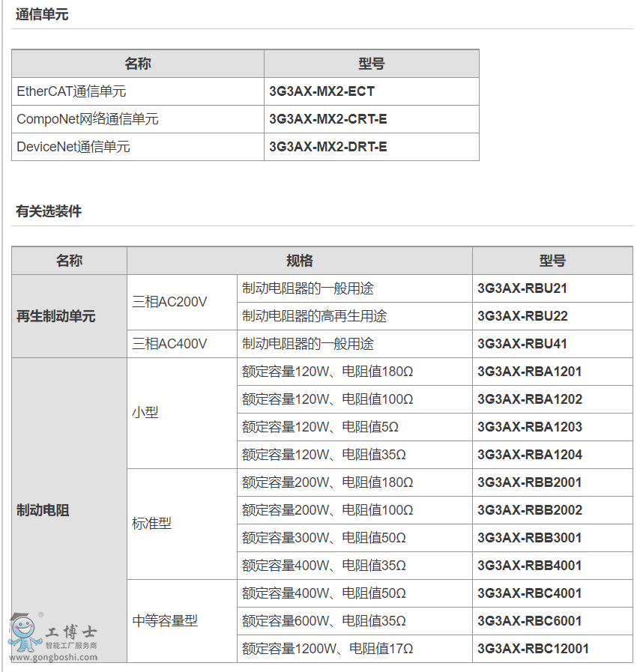
Task: Click the 额定容量400W、电阻值35Ω cell
Action: 354,566
